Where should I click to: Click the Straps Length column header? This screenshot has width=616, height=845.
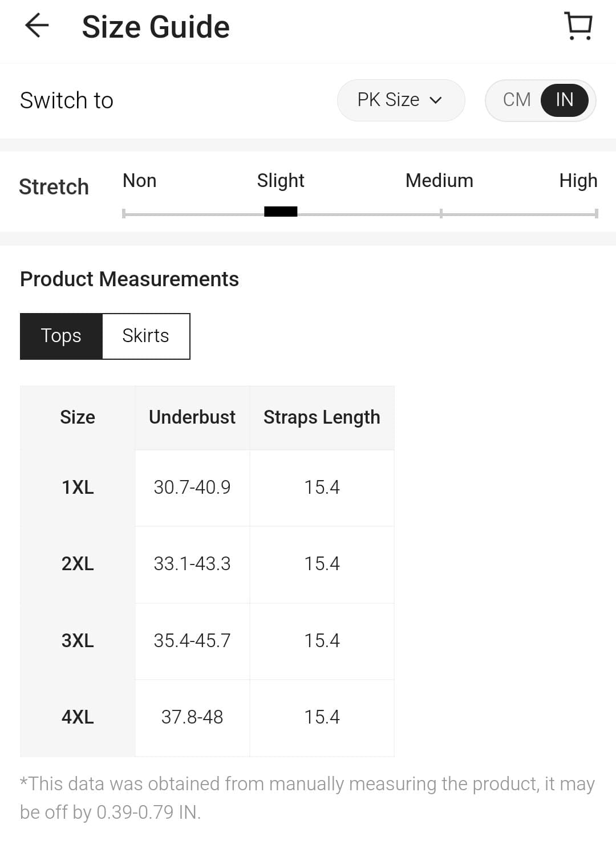[322, 417]
